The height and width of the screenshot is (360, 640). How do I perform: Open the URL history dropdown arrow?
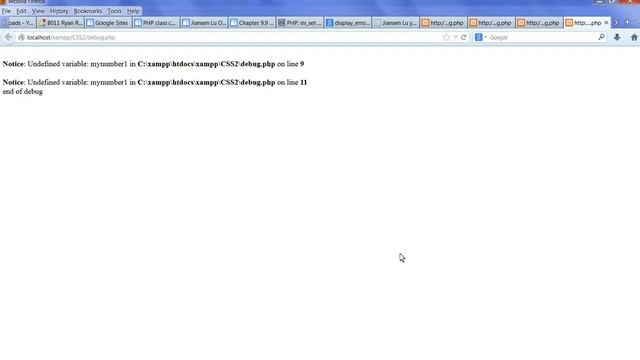[x=456, y=37]
